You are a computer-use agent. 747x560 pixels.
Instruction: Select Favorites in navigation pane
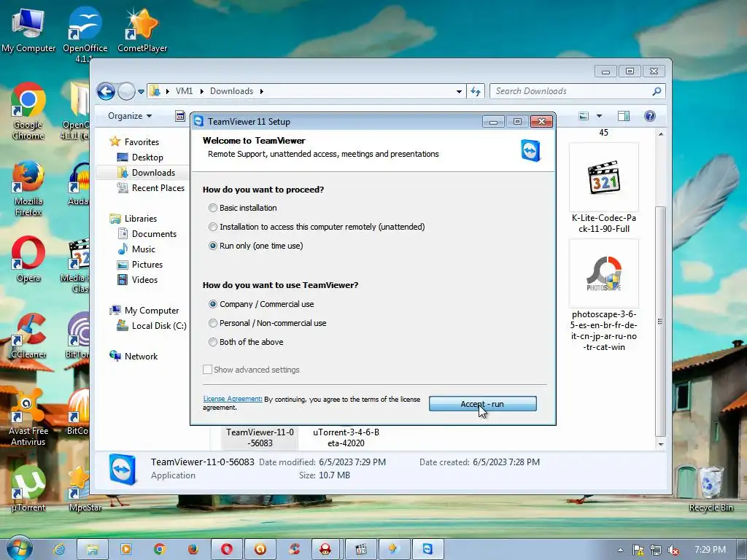pyautogui.click(x=135, y=142)
